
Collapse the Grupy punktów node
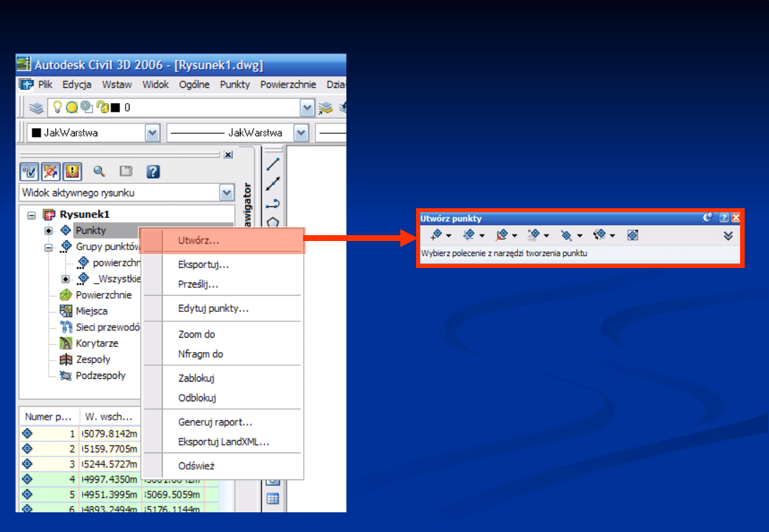tap(48, 248)
